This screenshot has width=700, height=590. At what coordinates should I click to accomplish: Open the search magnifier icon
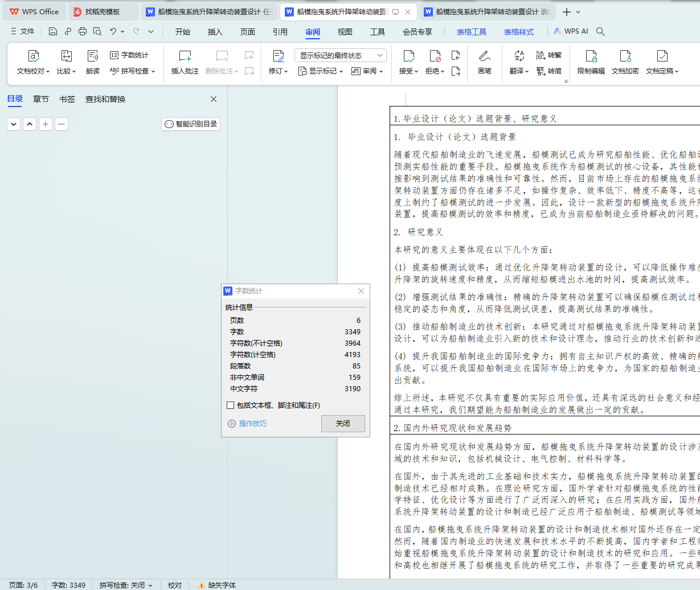tap(600, 31)
